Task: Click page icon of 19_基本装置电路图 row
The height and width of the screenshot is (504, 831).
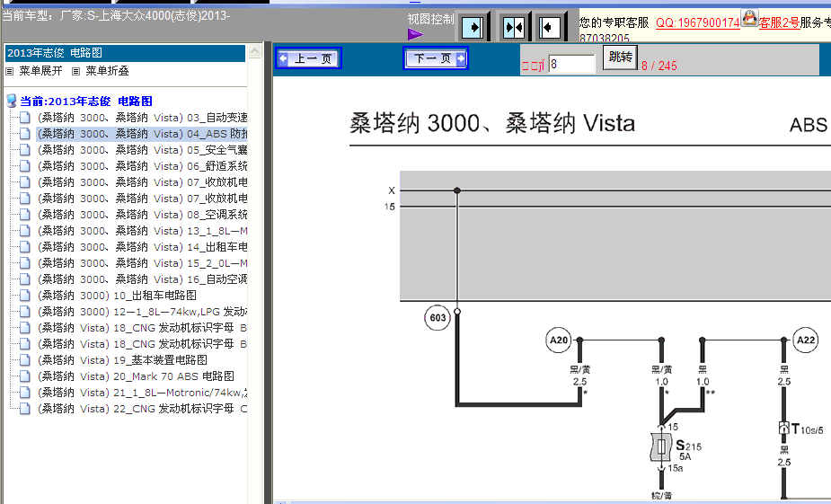Action: 25,360
